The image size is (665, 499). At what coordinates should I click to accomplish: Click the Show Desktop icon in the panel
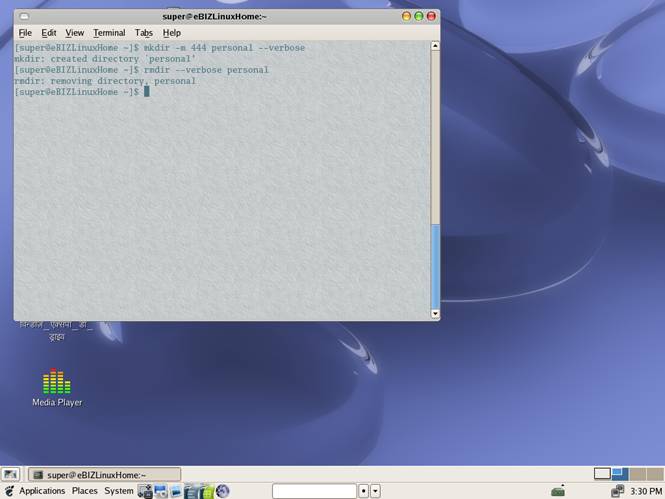tap(10, 474)
